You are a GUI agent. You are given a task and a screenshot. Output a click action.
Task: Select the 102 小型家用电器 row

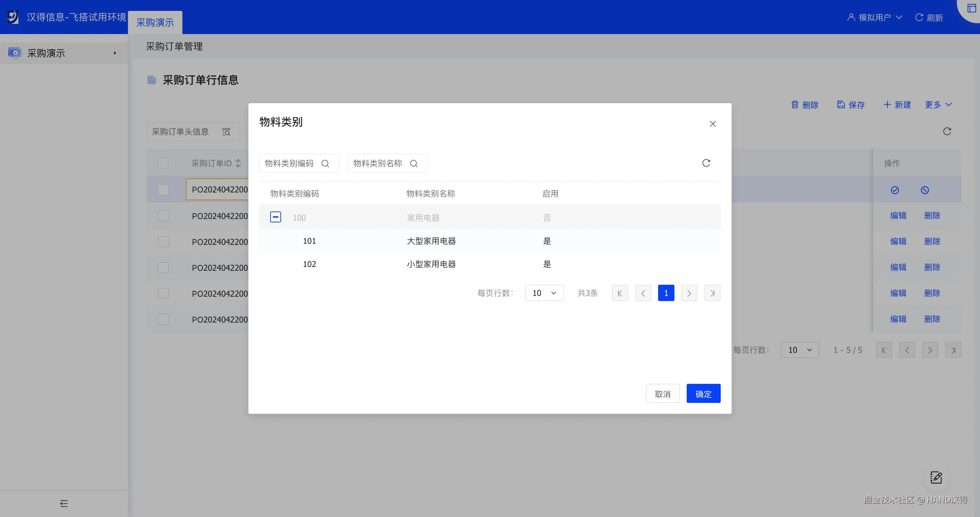(431, 264)
